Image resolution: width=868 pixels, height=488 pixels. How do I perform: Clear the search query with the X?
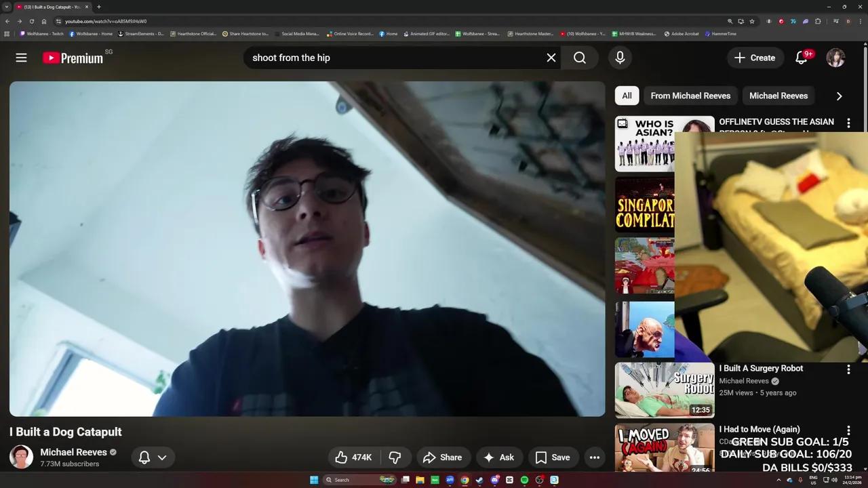pyautogui.click(x=551, y=58)
